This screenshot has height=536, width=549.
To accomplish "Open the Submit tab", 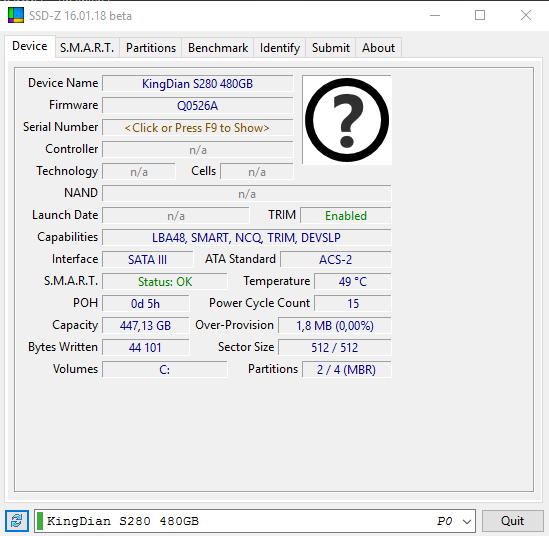I will point(331,48).
